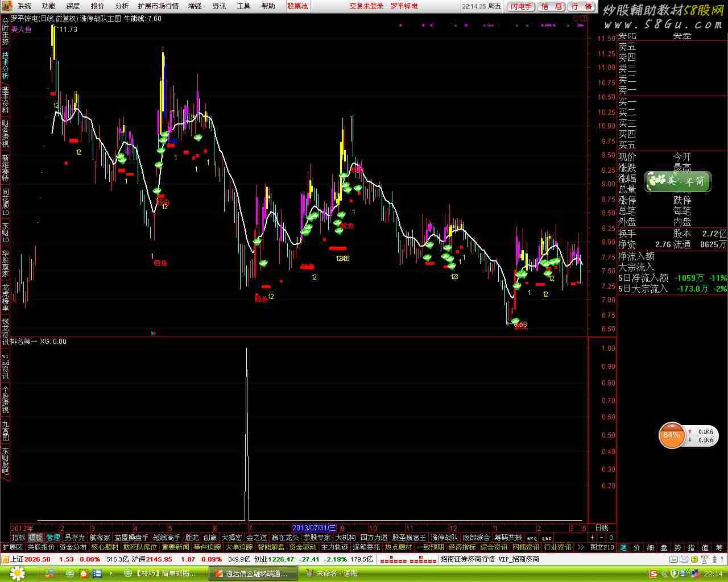Open the 日线 period selector
The width and height of the screenshot is (728, 582).
tap(601, 528)
